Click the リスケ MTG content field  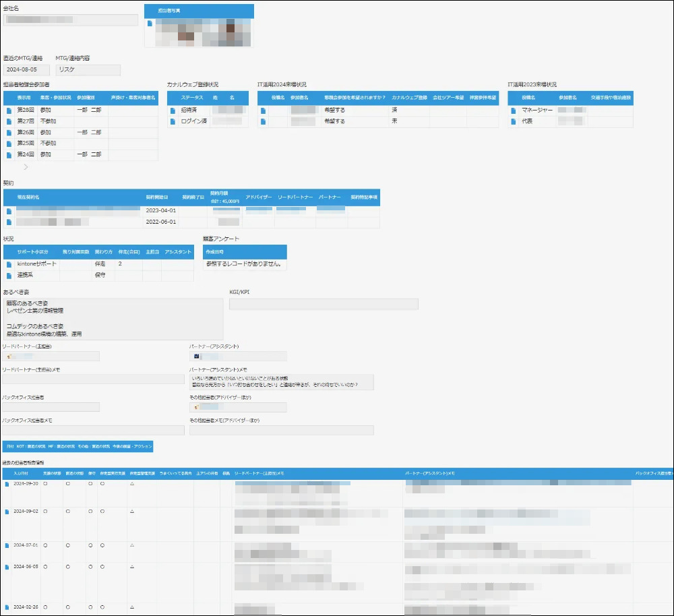pos(88,69)
